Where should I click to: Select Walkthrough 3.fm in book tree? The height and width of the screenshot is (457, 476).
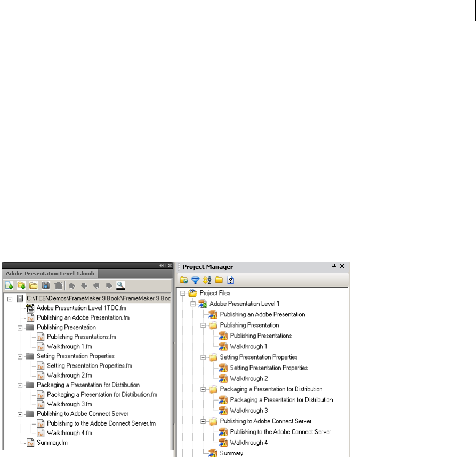pyautogui.click(x=69, y=404)
